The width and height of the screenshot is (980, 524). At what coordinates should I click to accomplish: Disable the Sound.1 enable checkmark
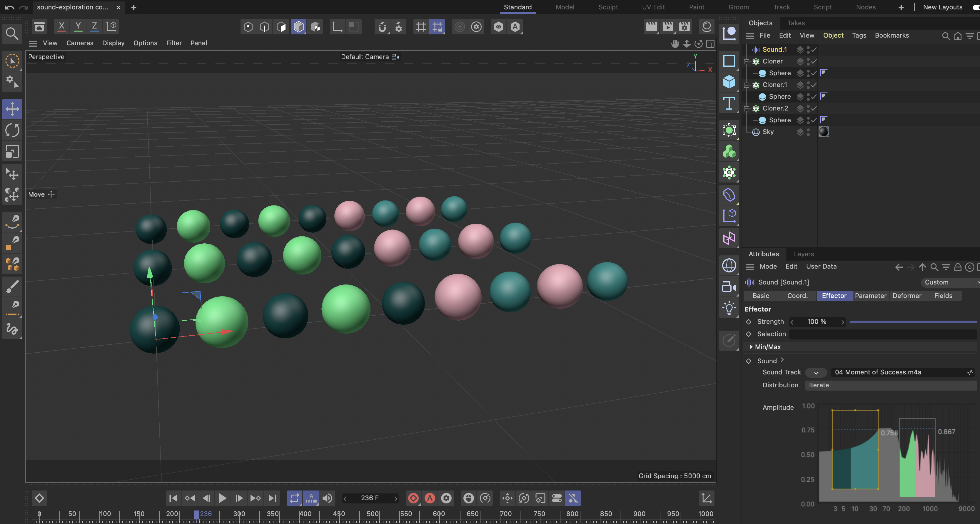pos(814,49)
